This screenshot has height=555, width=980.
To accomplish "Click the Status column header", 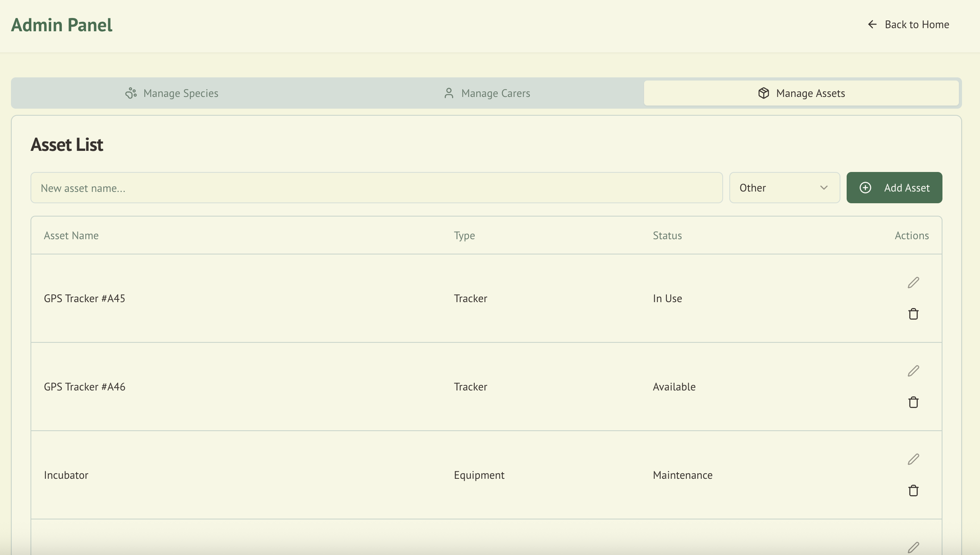I will coord(667,236).
